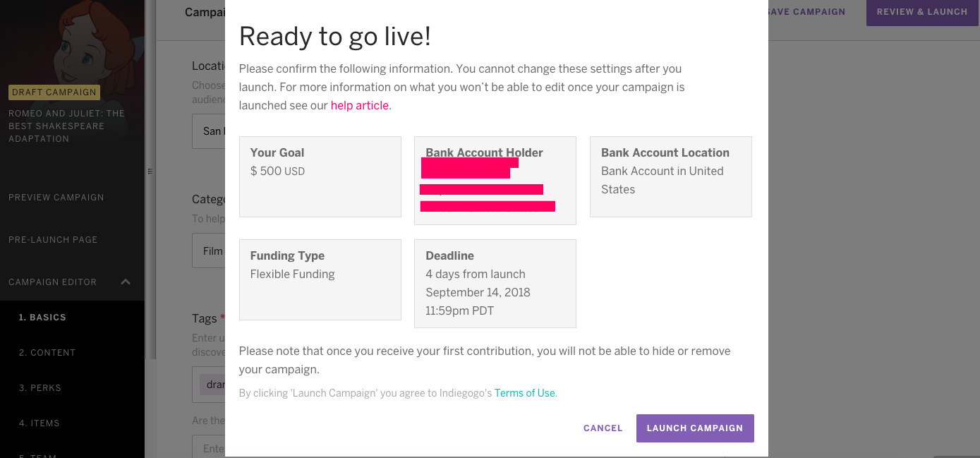
Task: Go to the 2. Content section
Action: (x=47, y=353)
